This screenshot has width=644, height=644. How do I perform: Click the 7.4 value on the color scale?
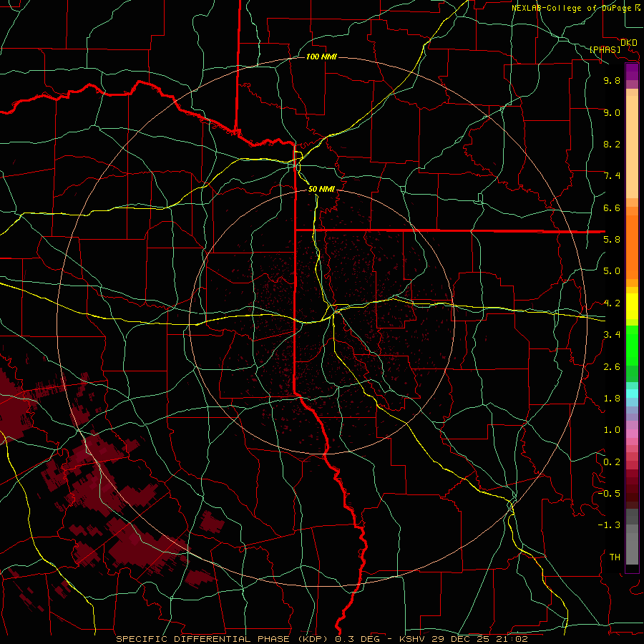click(x=612, y=176)
